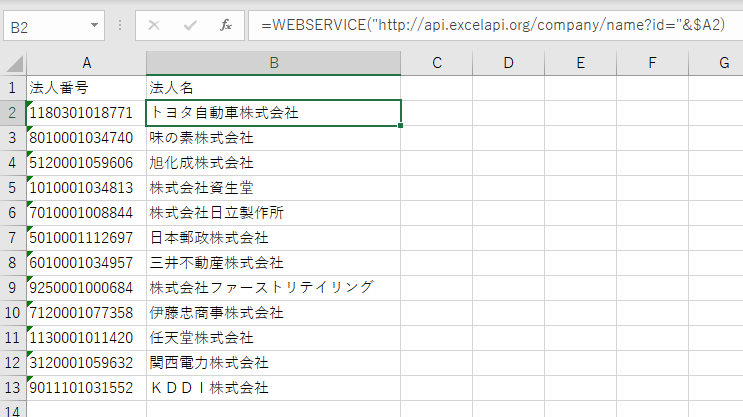Click the WEBSERVICE formula text in formula bar
743x417 pixels.
tap(492, 25)
